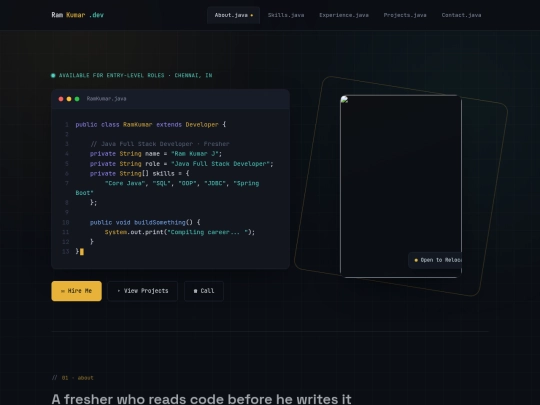
Task: Click the System.out.print Compiling career line
Action: 180,232
